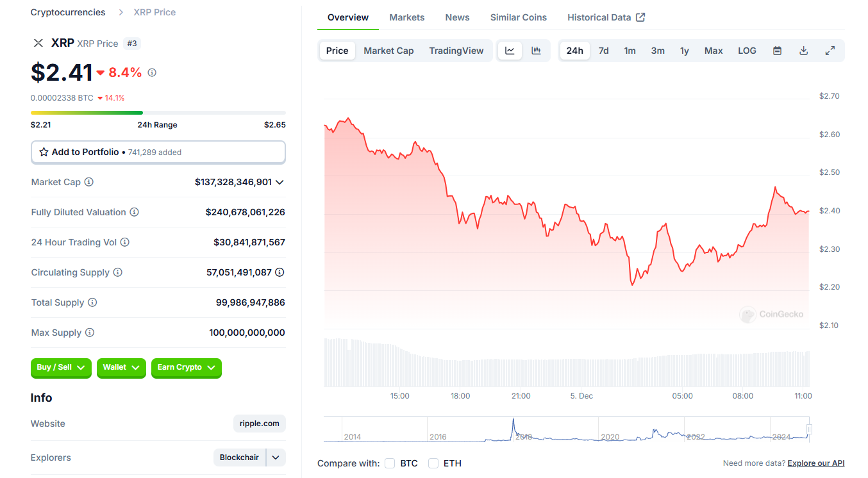This screenshot has width=868, height=478.
Task: Click the Max Supply info icon
Action: tap(90, 333)
